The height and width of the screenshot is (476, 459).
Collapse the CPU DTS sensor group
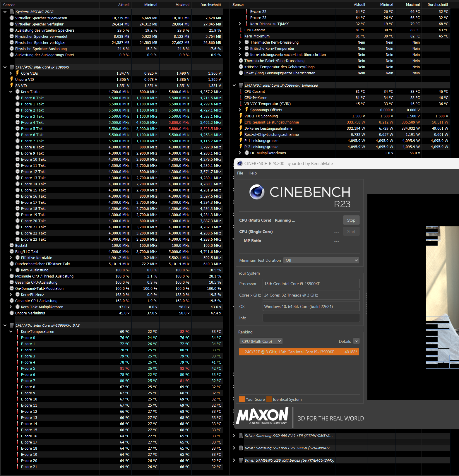[5, 325]
